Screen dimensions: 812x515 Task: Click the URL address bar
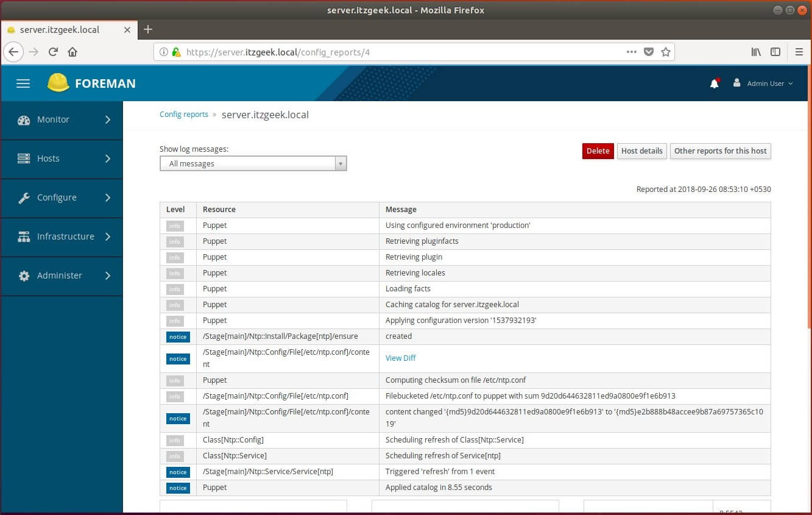[396, 52]
